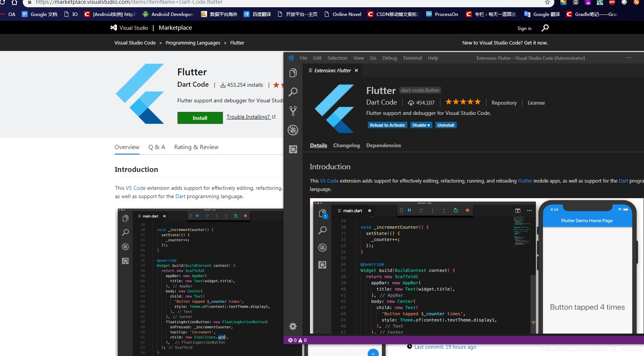Click the dart-code.flutter identifier badge
Viewport: 644px width, 356px height.
click(x=420, y=90)
